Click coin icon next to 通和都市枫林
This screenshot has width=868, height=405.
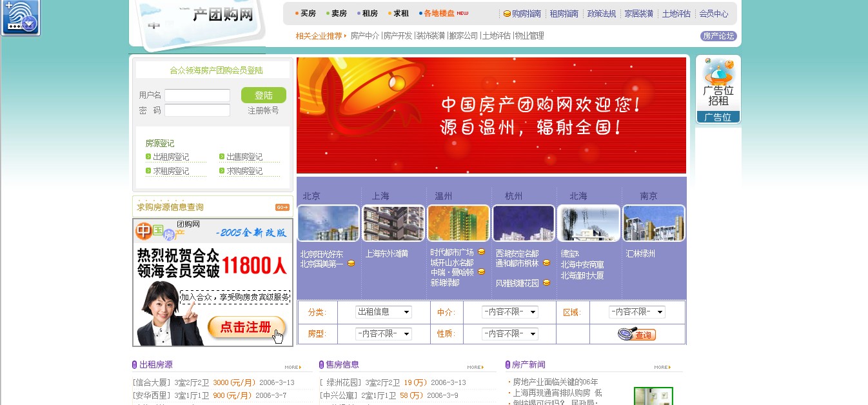click(x=546, y=262)
